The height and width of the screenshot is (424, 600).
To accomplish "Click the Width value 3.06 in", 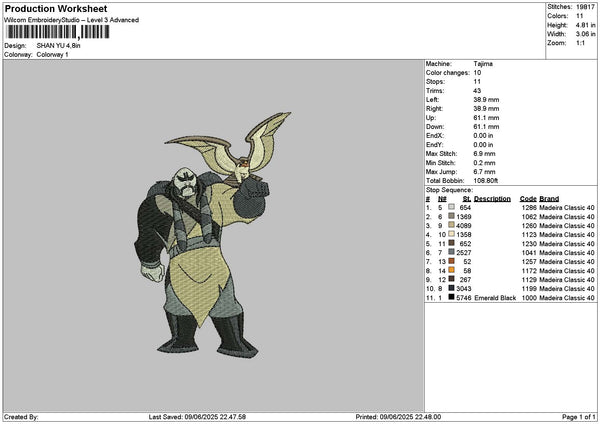I will pos(585,34).
